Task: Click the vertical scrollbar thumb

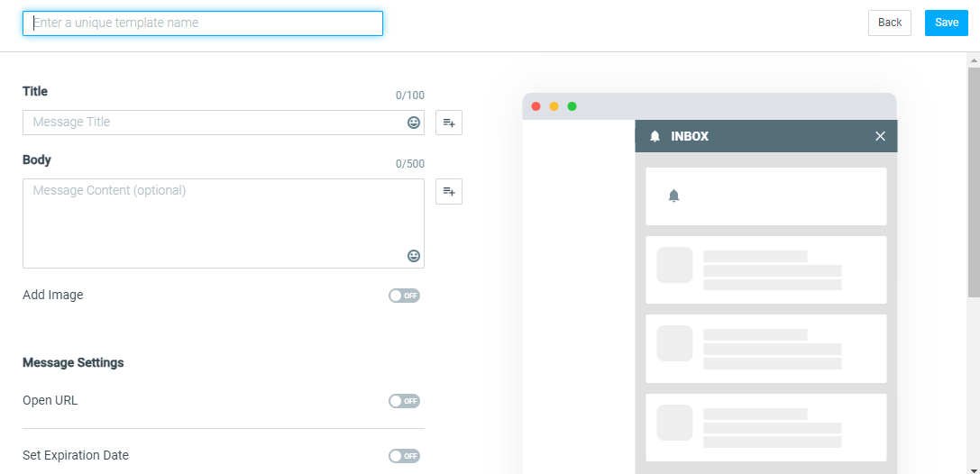Action: click(x=974, y=182)
